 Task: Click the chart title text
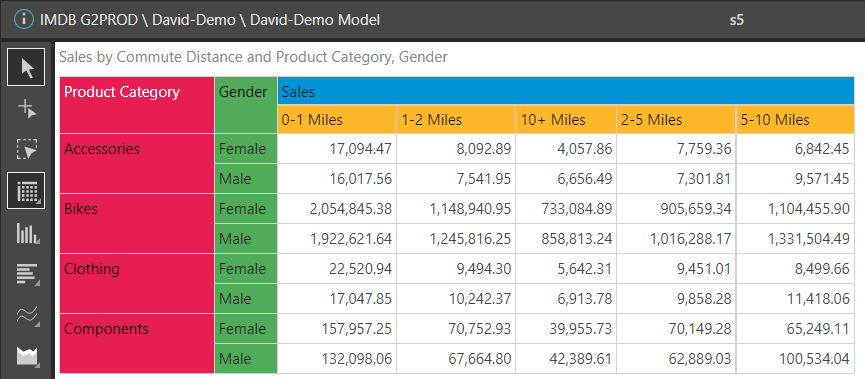tap(253, 57)
